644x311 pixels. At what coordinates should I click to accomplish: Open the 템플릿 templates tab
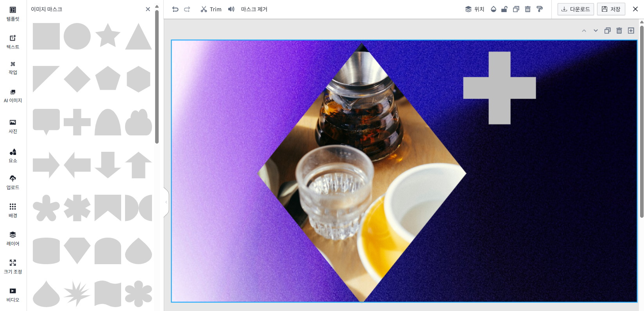(x=13, y=14)
